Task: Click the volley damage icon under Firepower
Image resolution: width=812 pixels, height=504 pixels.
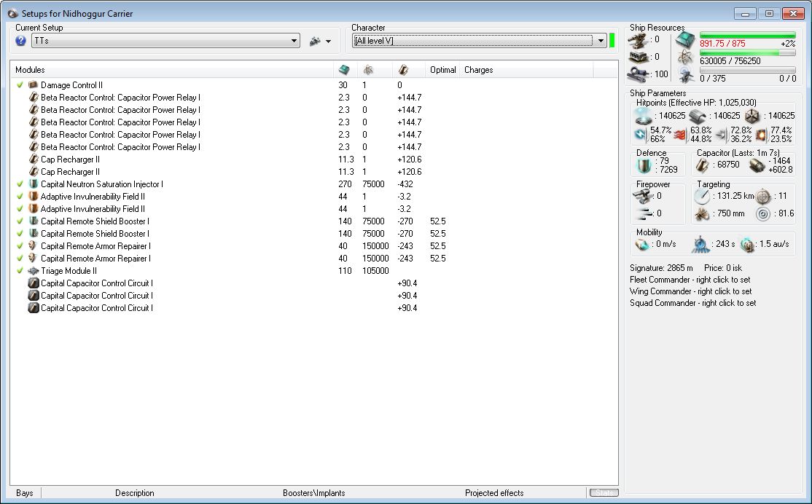Action: [x=643, y=213]
